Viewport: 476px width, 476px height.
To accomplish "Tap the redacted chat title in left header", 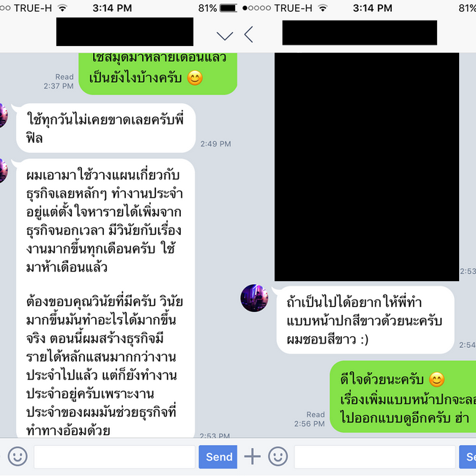I will (x=124, y=31).
